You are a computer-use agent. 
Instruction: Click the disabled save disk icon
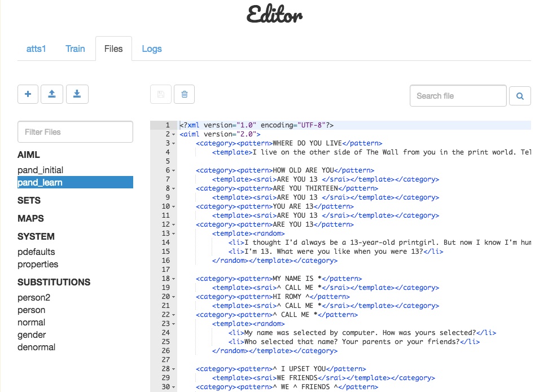[161, 94]
